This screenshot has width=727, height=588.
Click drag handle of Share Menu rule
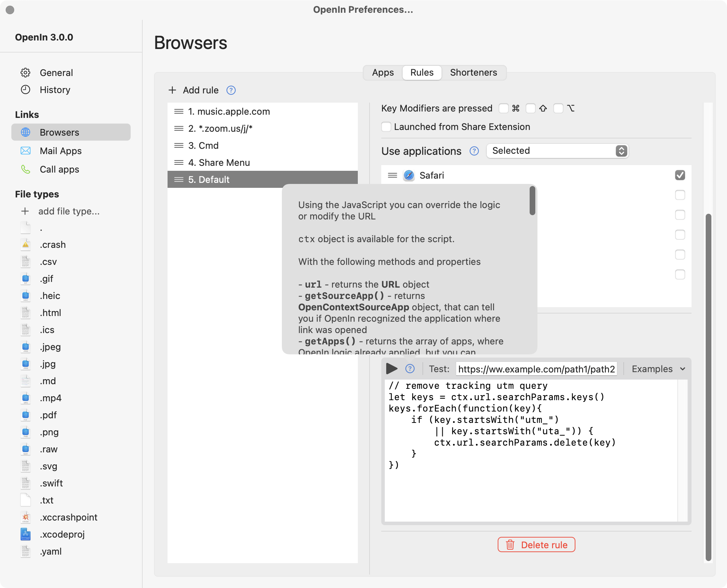179,163
